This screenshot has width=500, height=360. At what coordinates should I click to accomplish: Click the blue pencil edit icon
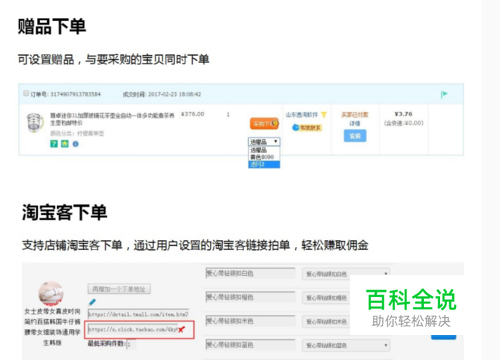[92, 302]
